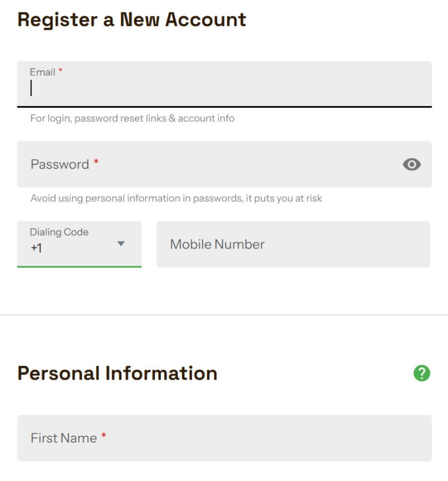The height and width of the screenshot is (481, 448).
Task: Show password using the eye icon
Action: tap(412, 164)
